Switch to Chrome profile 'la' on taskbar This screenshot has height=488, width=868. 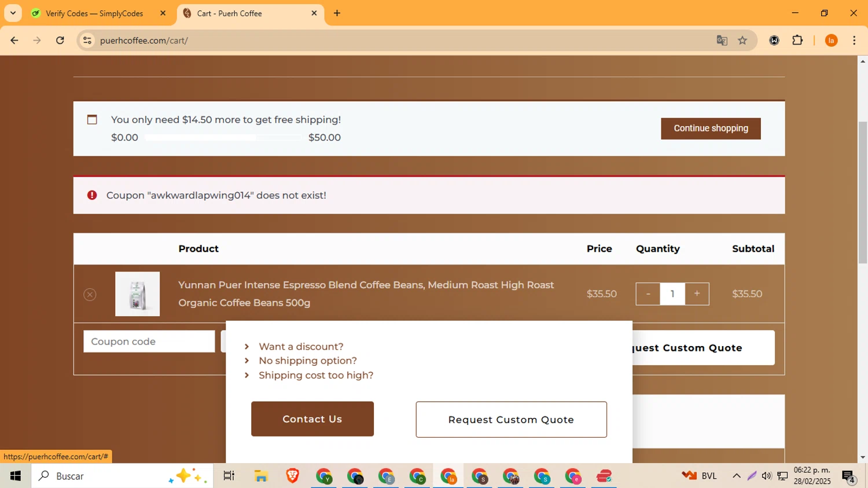point(448,476)
